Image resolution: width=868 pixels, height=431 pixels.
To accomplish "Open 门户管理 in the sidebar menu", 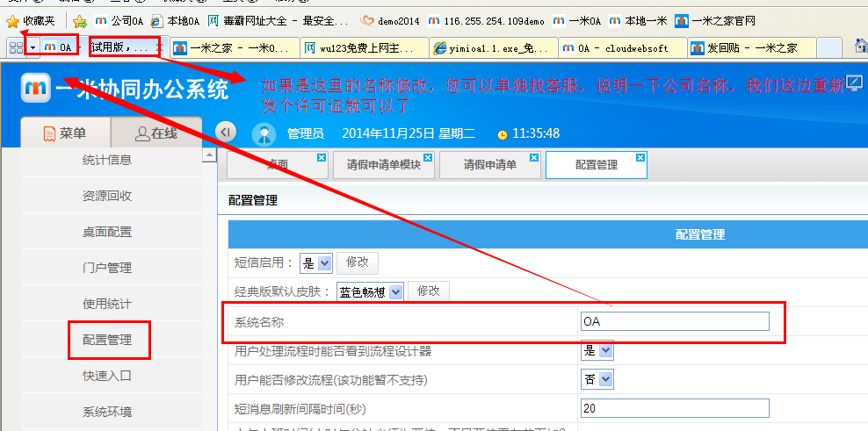I will (x=107, y=268).
